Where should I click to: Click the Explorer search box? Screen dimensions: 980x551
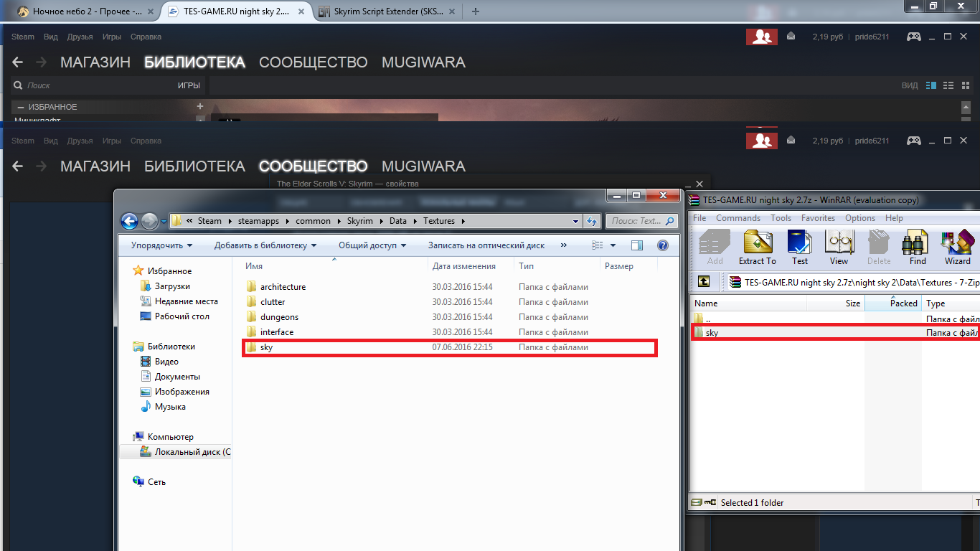tap(642, 221)
